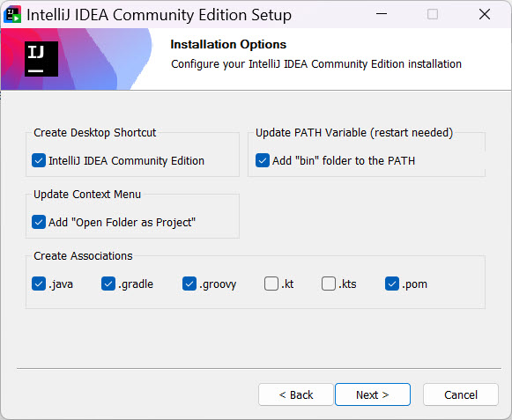Click the IJ logo in the header banner
512x420 pixels.
41,59
